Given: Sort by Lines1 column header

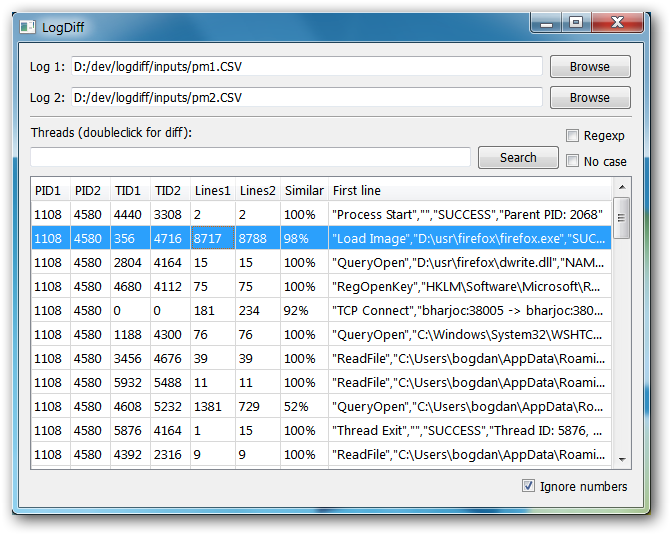Looking at the screenshot, I should click(x=213, y=190).
